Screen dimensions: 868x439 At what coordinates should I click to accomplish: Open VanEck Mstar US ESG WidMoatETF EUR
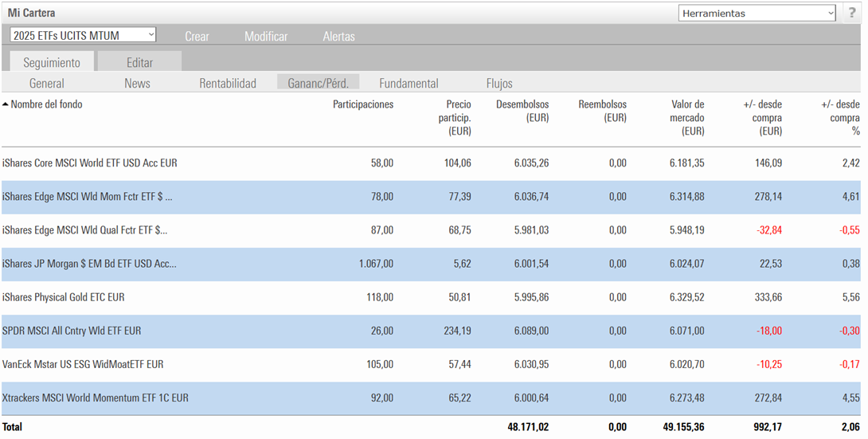pos(83,364)
